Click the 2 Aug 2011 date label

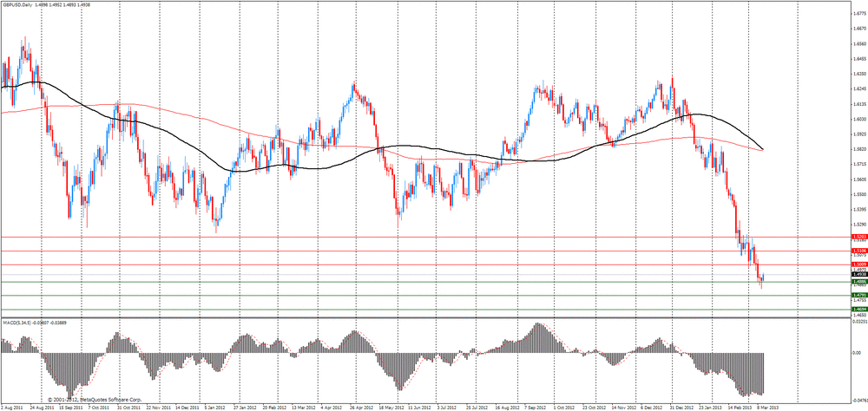tap(10, 407)
